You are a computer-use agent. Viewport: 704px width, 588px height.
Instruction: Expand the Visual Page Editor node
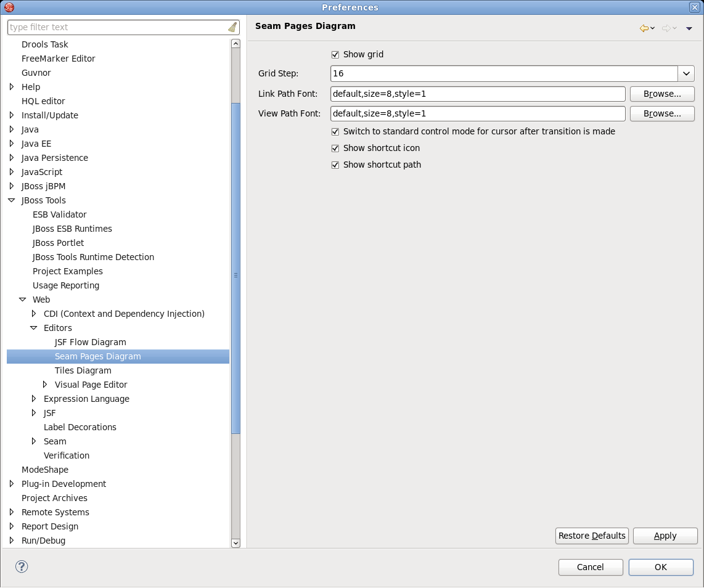point(44,384)
